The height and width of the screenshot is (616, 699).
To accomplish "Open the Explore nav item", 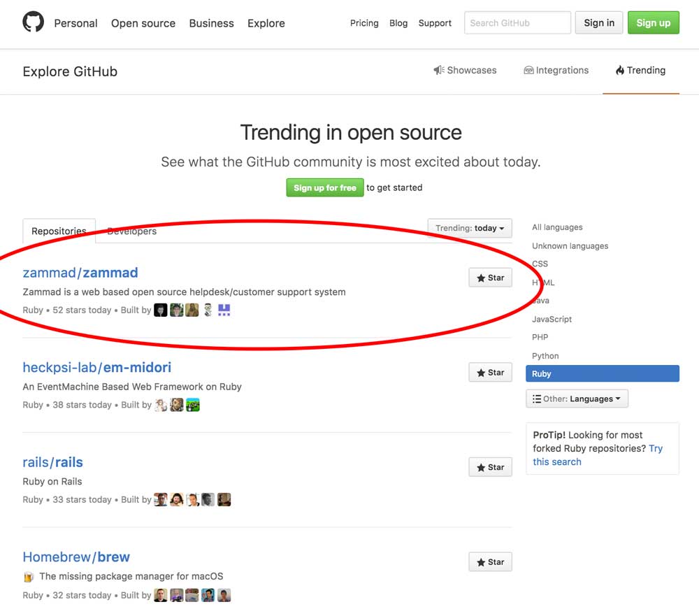I will pos(266,23).
